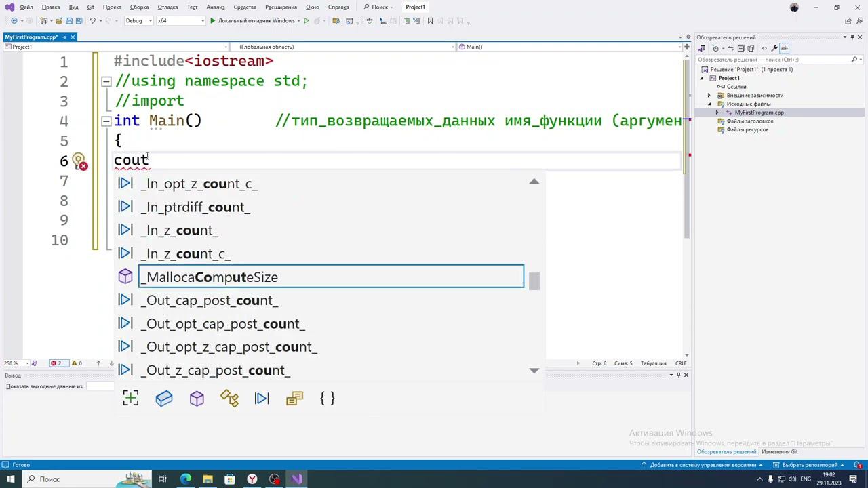The image size is (868, 488).
Task: Select Файлы заголовков in Solution Explorer
Action: [x=750, y=121]
